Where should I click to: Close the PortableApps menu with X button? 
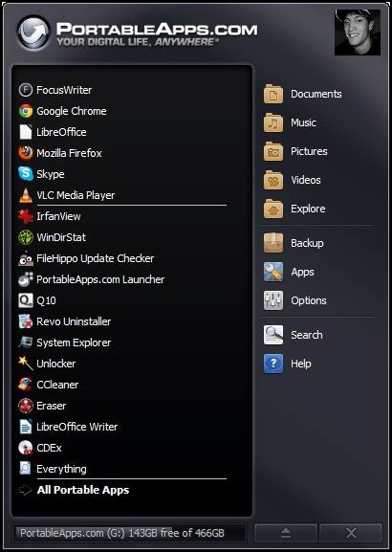point(351,533)
